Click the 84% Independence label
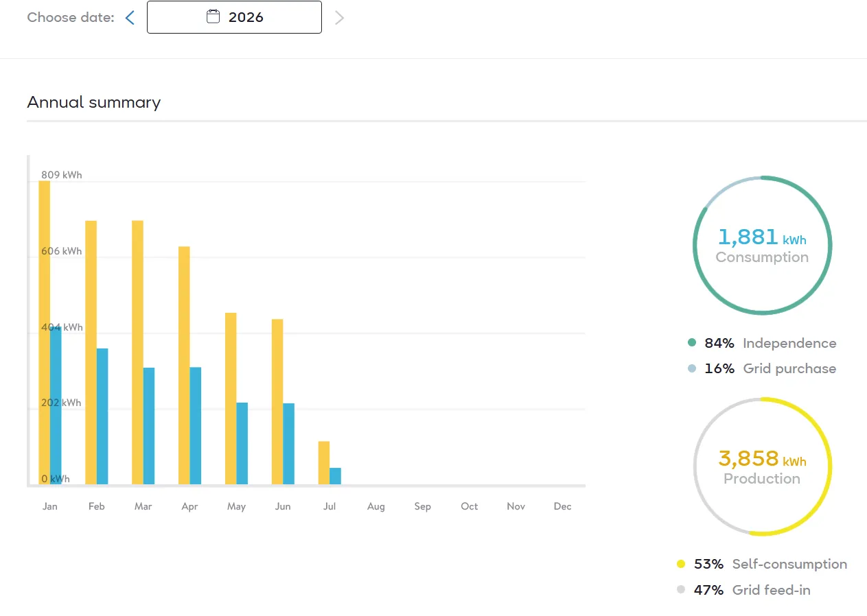867x616 pixels. pyautogui.click(x=770, y=343)
